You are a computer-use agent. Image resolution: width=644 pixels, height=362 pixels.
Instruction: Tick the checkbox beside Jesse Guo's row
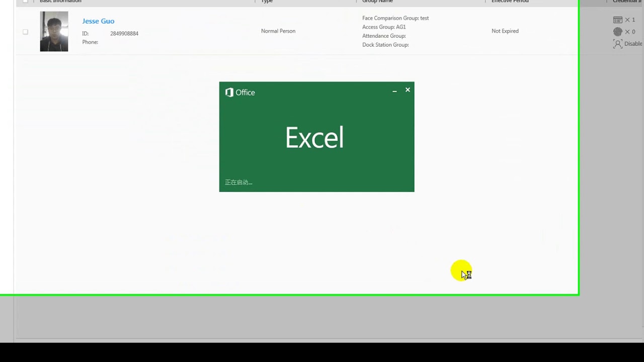[25, 32]
